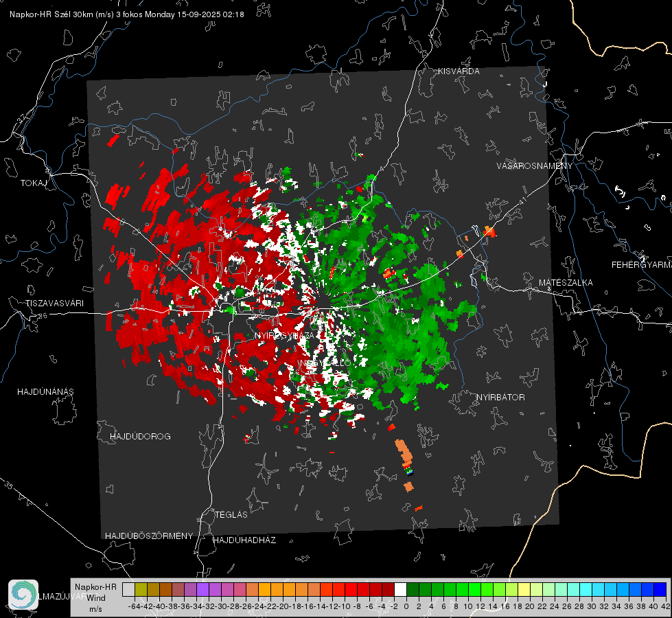This screenshot has width=672, height=618.
Task: Pick the pale yellow swatch between 18 and 20
Action: pyautogui.click(x=524, y=589)
